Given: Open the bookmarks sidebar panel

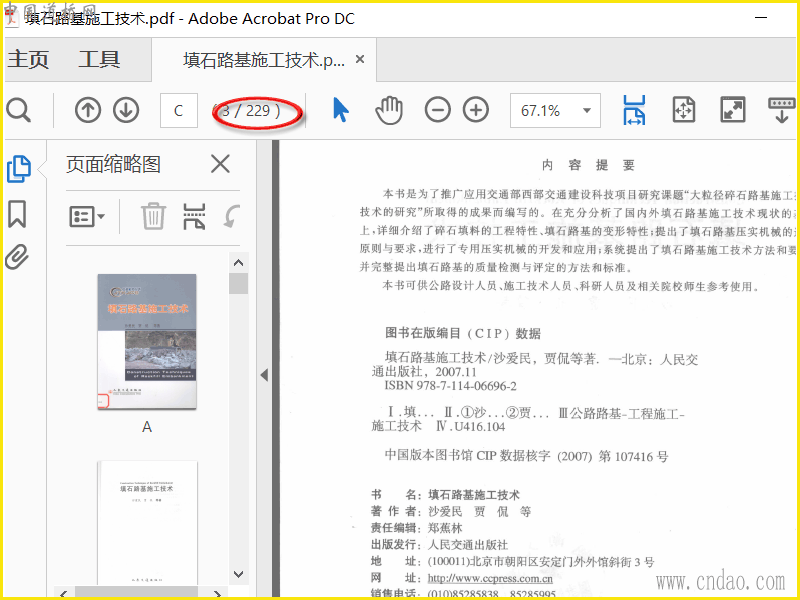Looking at the screenshot, I should coord(17,213).
